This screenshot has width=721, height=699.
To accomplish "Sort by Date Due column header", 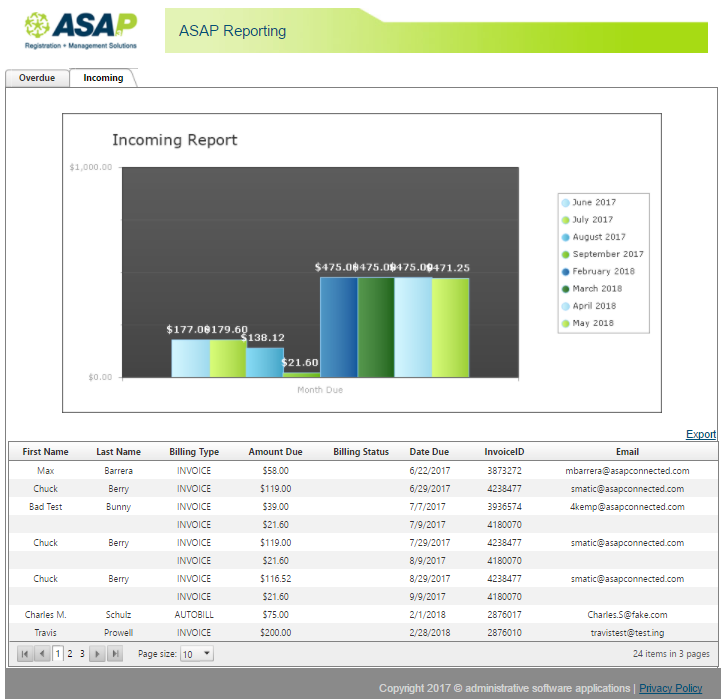I will coord(429,452).
